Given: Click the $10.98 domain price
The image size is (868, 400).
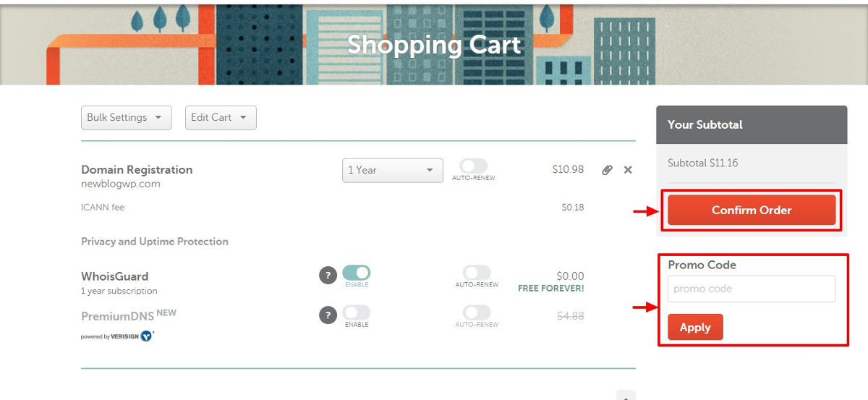Looking at the screenshot, I should point(568,169).
